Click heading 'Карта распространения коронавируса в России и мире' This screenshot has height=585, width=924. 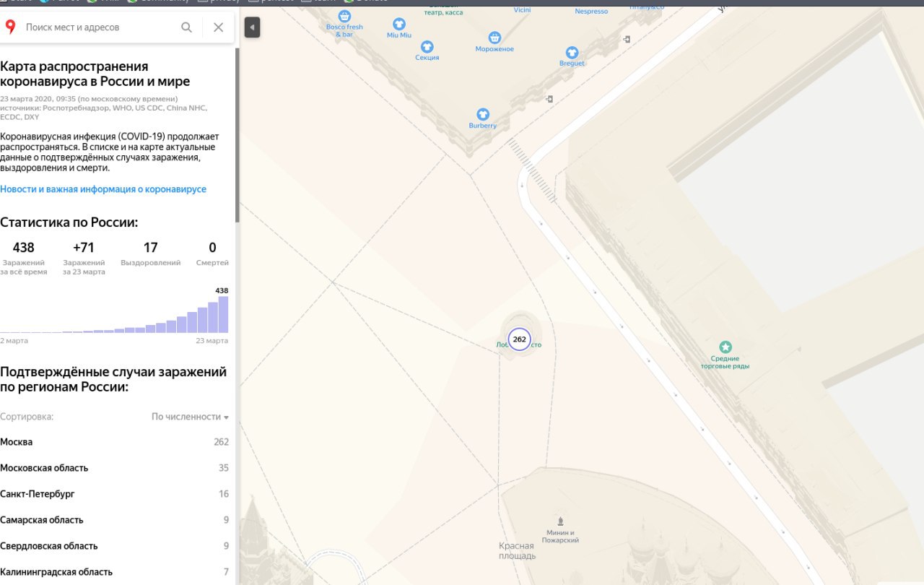coord(95,74)
